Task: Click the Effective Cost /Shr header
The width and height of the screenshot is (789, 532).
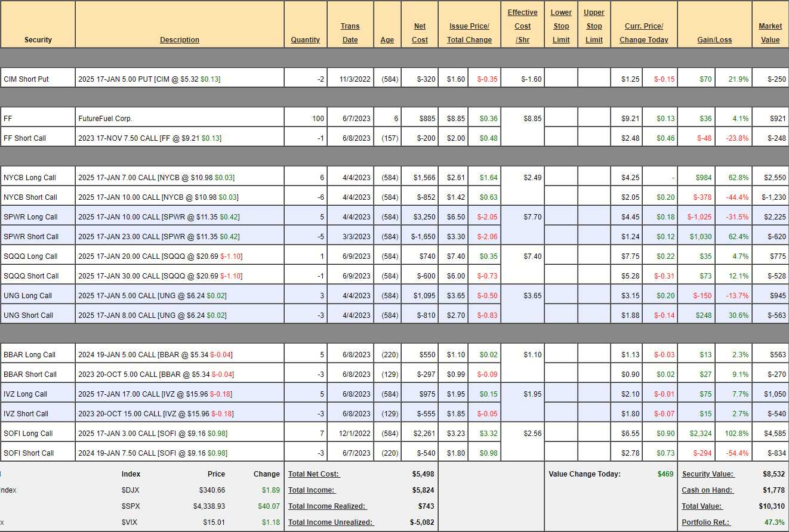Action: [x=522, y=26]
